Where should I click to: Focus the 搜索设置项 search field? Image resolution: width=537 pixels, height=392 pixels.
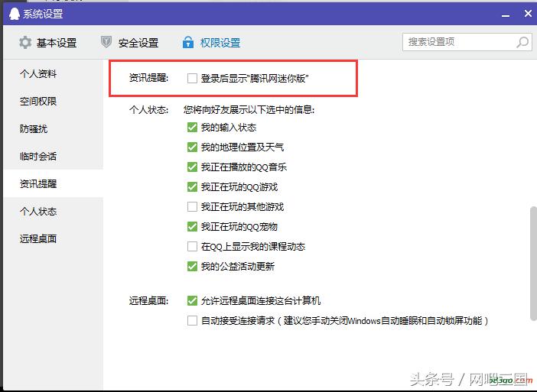(x=467, y=42)
